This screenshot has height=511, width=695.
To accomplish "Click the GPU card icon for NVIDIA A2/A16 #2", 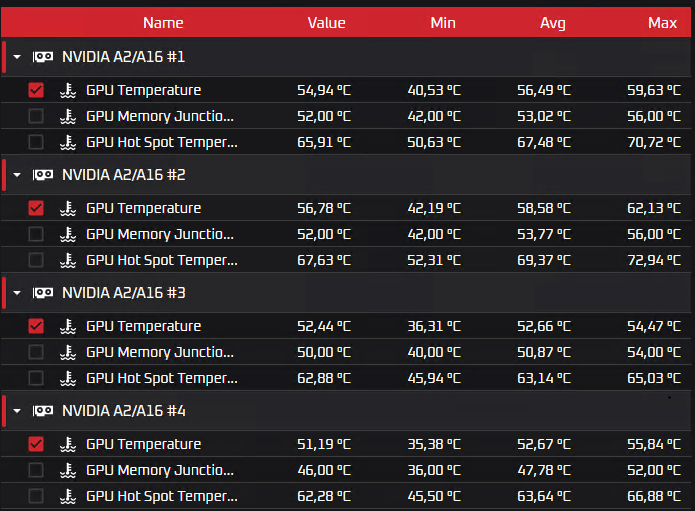I will [43, 175].
